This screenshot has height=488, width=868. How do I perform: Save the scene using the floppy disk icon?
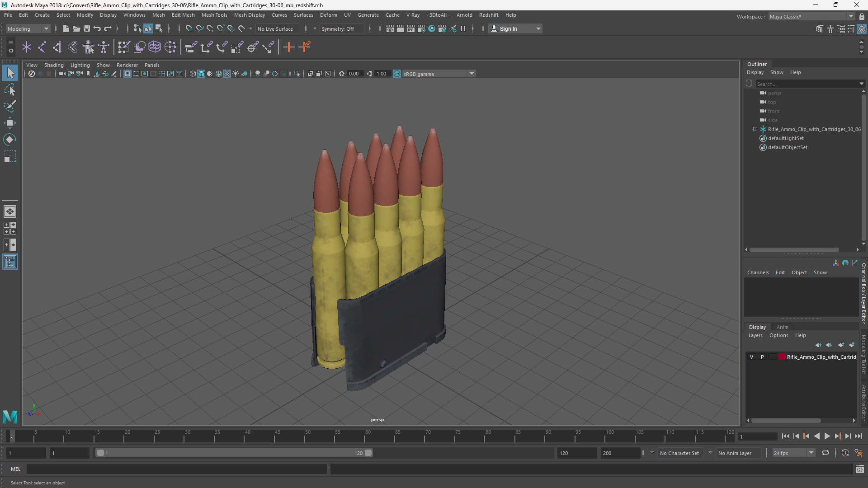click(x=87, y=28)
